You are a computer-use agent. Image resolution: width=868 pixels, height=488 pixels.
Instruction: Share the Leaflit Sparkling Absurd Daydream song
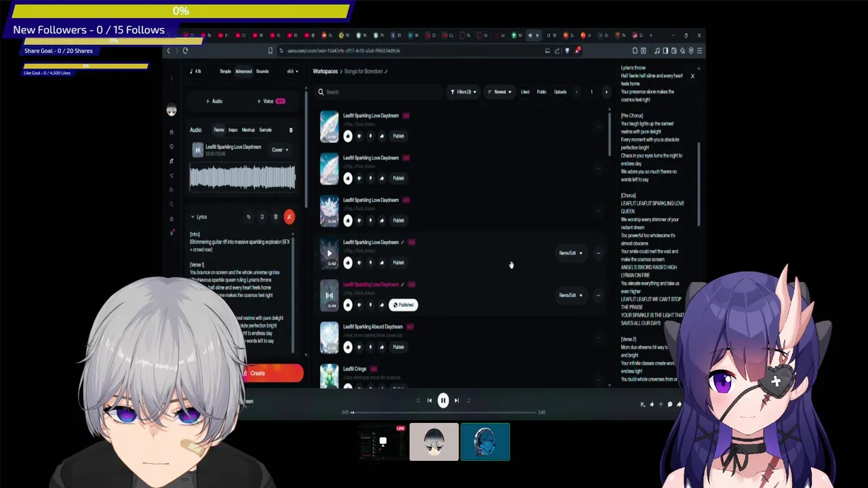(381, 347)
